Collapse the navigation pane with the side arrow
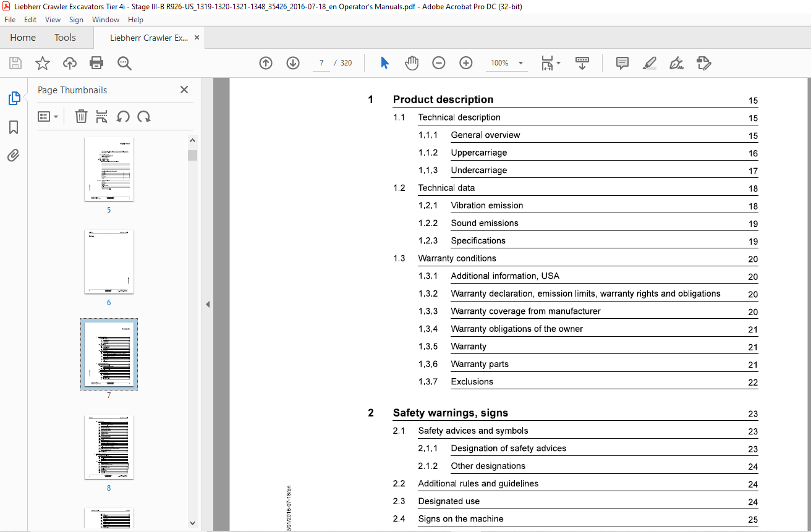811x532 pixels. pos(208,304)
